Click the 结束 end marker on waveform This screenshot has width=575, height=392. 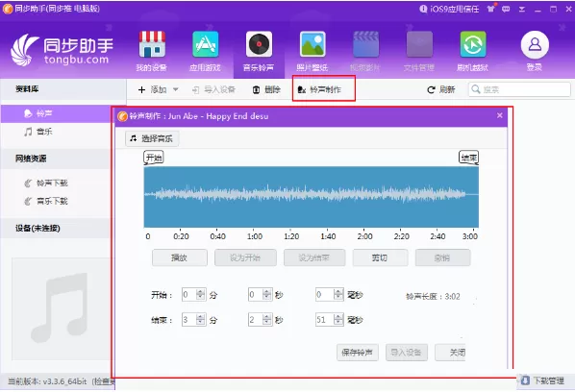tap(468, 158)
